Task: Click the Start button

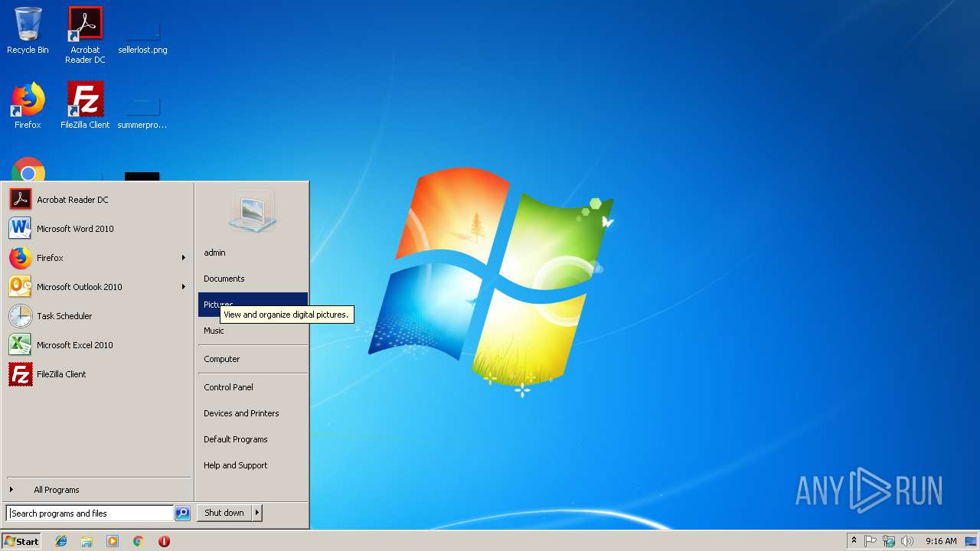Action: point(21,541)
